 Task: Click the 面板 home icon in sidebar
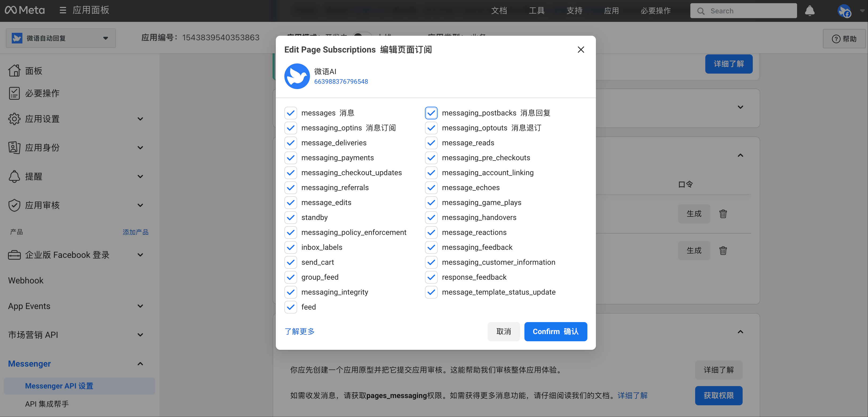click(14, 71)
